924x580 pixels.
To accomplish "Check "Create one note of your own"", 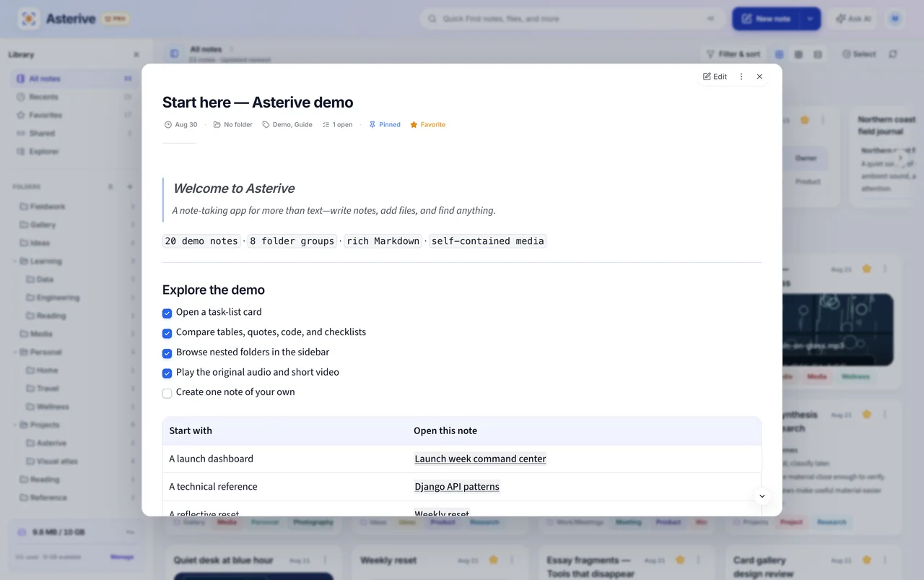I will [167, 394].
